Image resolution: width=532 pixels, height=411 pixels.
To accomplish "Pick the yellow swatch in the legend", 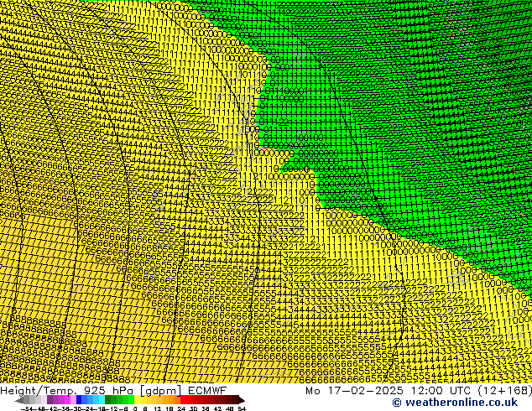I will [x=143, y=399].
